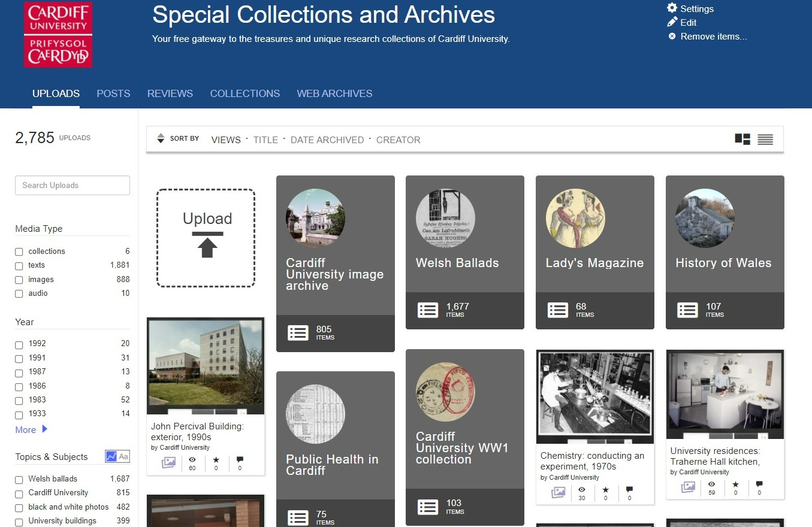Open the COLLECTIONS tab
This screenshot has height=527, width=812.
[244, 93]
